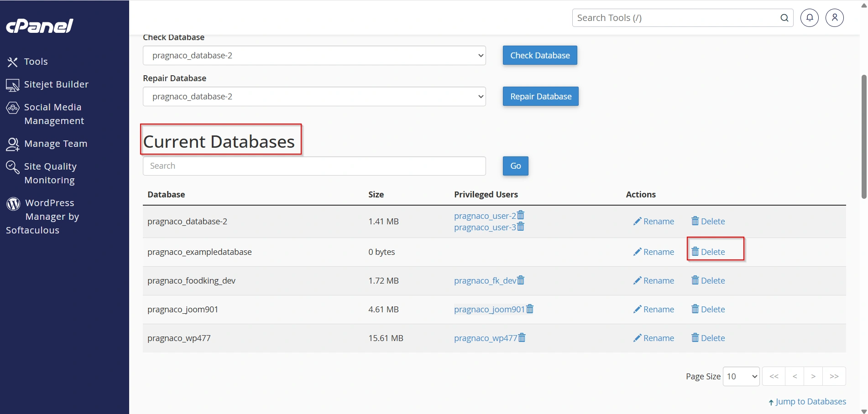The height and width of the screenshot is (414, 868).
Task: Go to next page with > button
Action: pyautogui.click(x=813, y=376)
